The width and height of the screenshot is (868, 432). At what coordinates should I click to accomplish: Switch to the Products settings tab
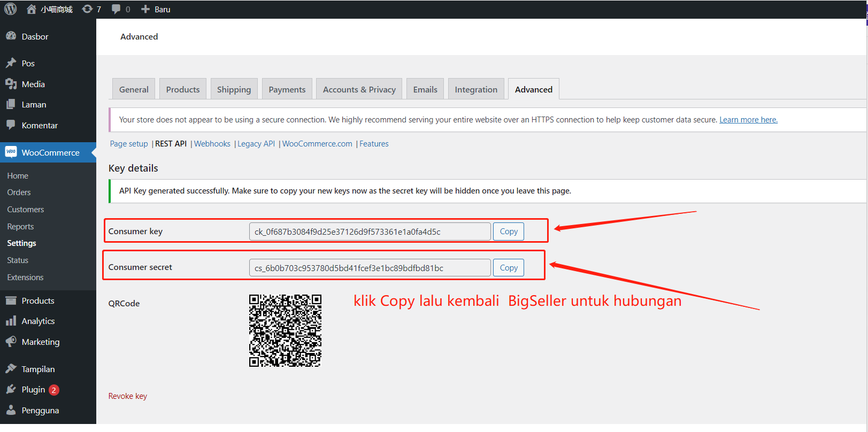[x=183, y=89]
